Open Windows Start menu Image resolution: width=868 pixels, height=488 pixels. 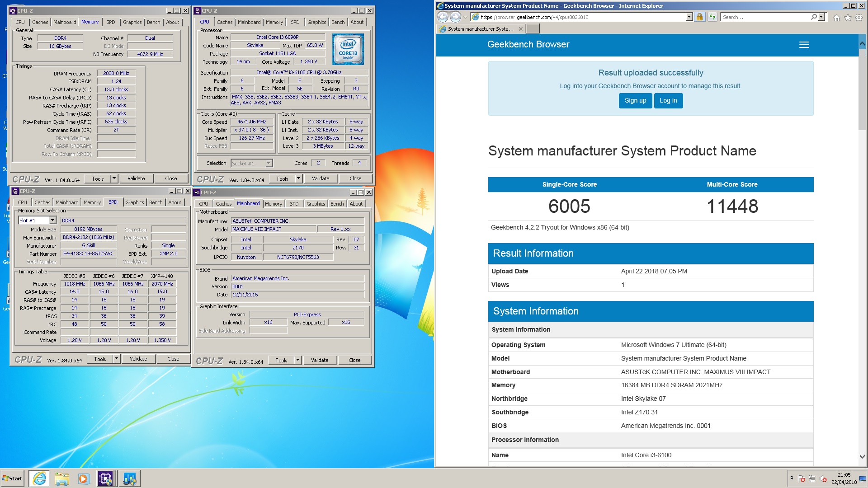click(x=12, y=478)
